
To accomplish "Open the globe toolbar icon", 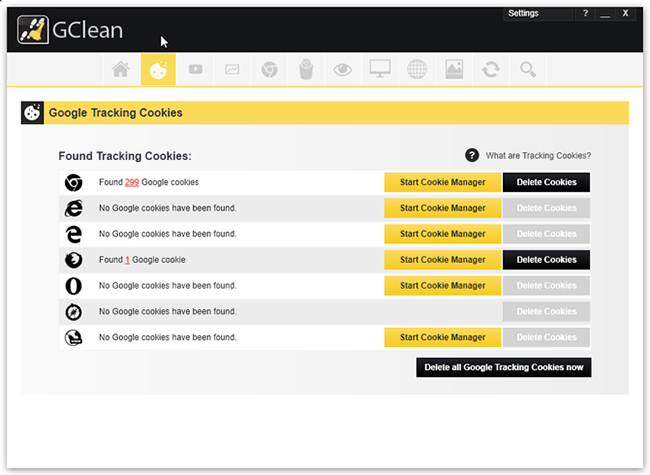I will coord(417,69).
